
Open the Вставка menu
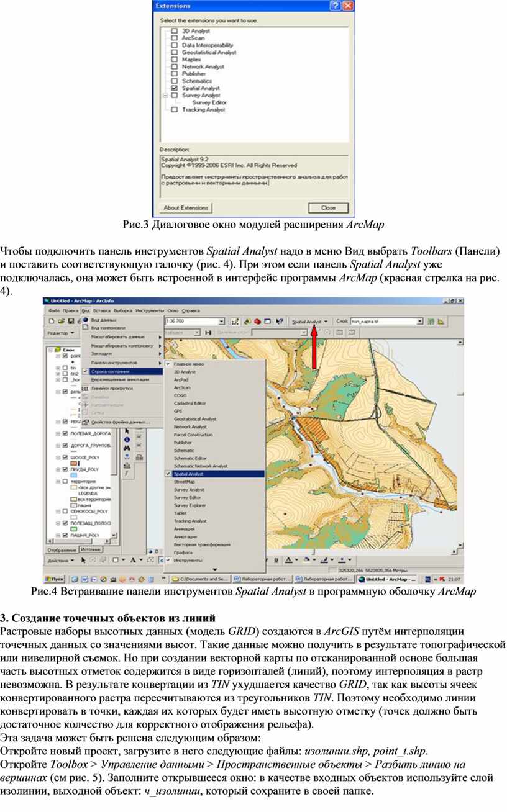(x=103, y=310)
